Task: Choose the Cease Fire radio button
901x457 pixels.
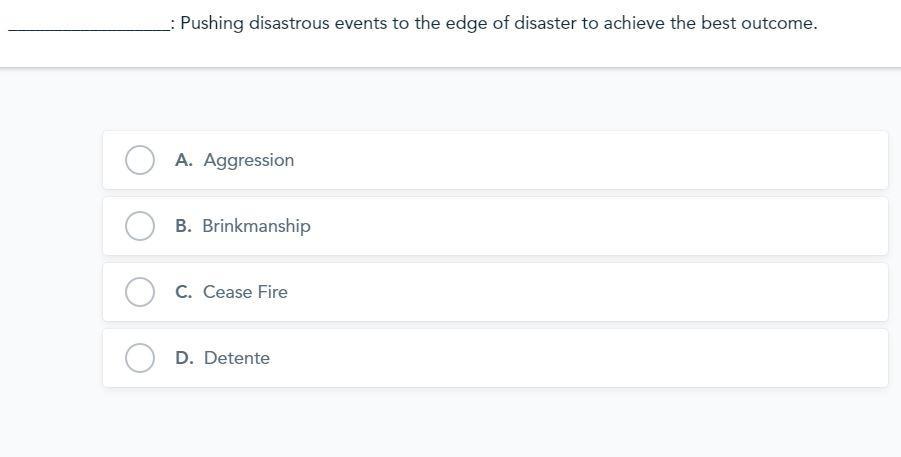Action: (x=140, y=292)
